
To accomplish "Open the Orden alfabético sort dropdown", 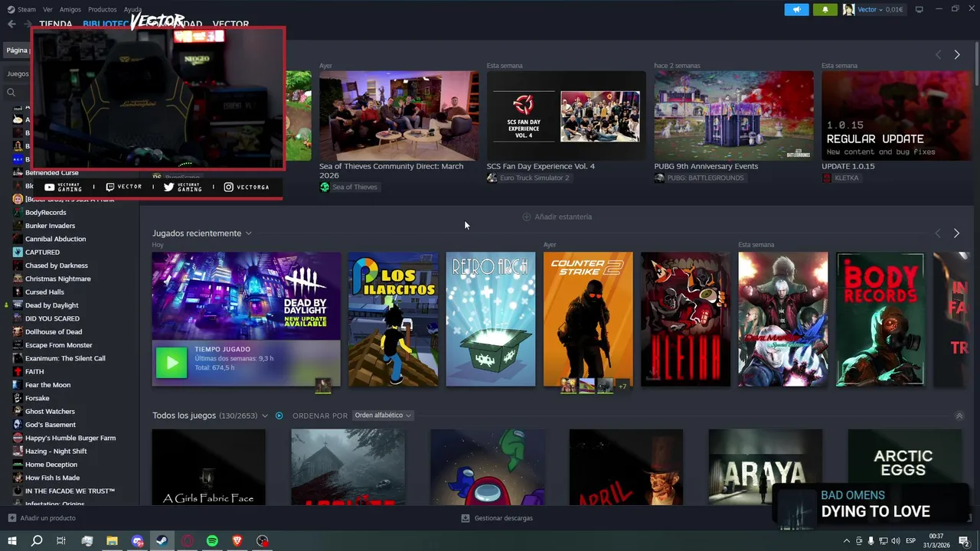I will click(x=383, y=416).
